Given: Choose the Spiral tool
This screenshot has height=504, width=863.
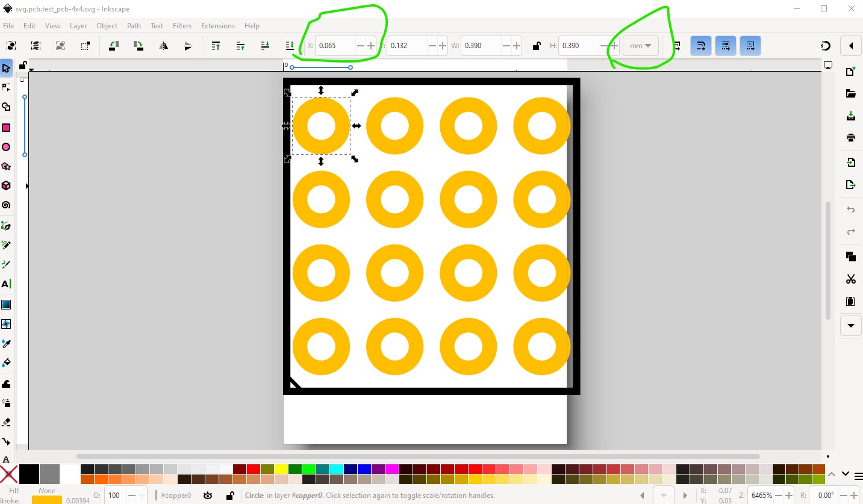Looking at the screenshot, I should (x=6, y=205).
